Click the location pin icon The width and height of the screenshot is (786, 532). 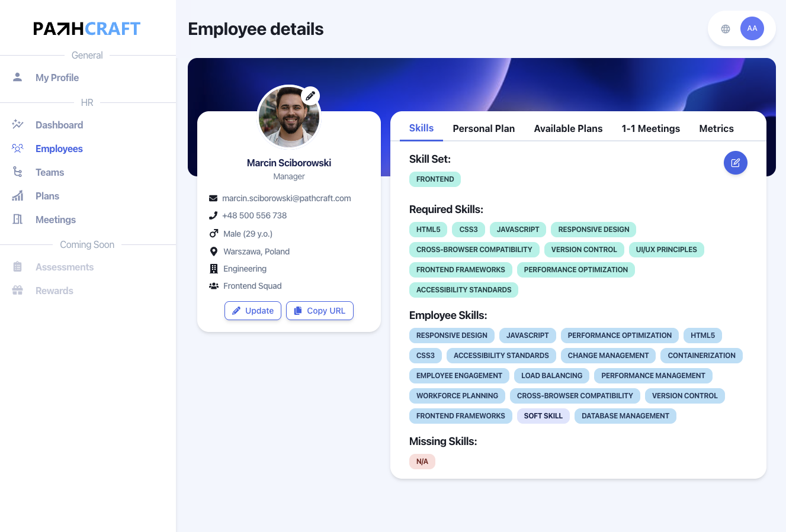(x=214, y=251)
